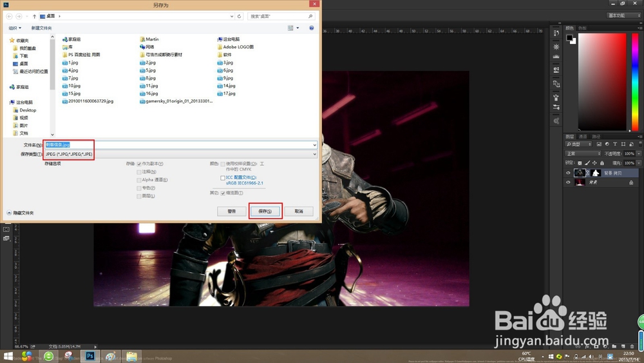The image size is (644, 363).
Task: Open the Clone Source panel icon
Action: [556, 84]
